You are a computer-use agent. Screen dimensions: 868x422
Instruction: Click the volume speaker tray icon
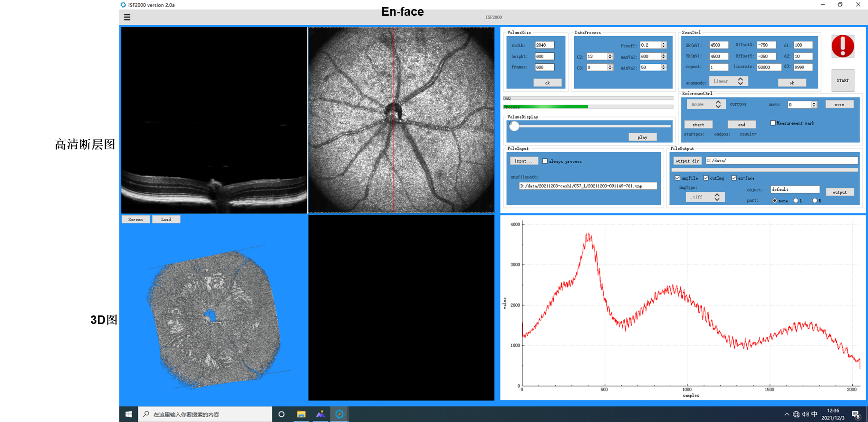pos(805,414)
